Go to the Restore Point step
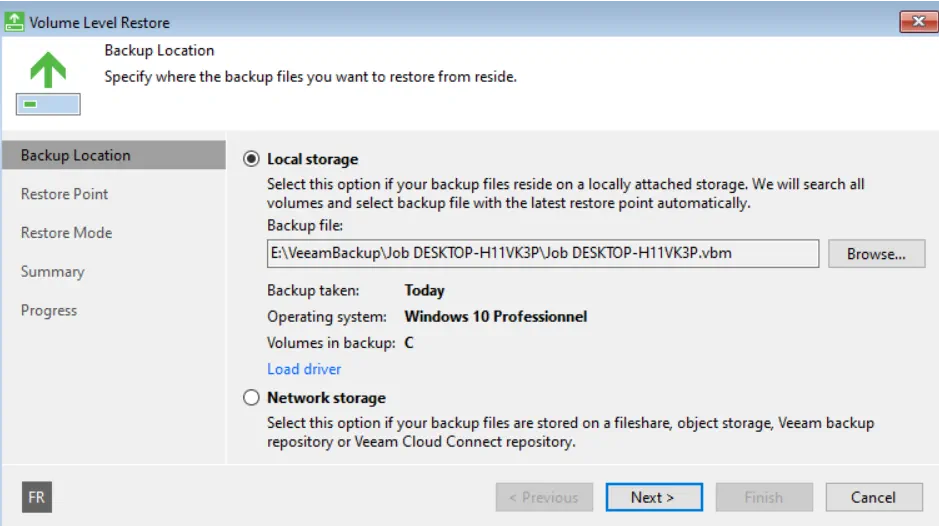Screen dimensions: 939x526 tap(65, 194)
